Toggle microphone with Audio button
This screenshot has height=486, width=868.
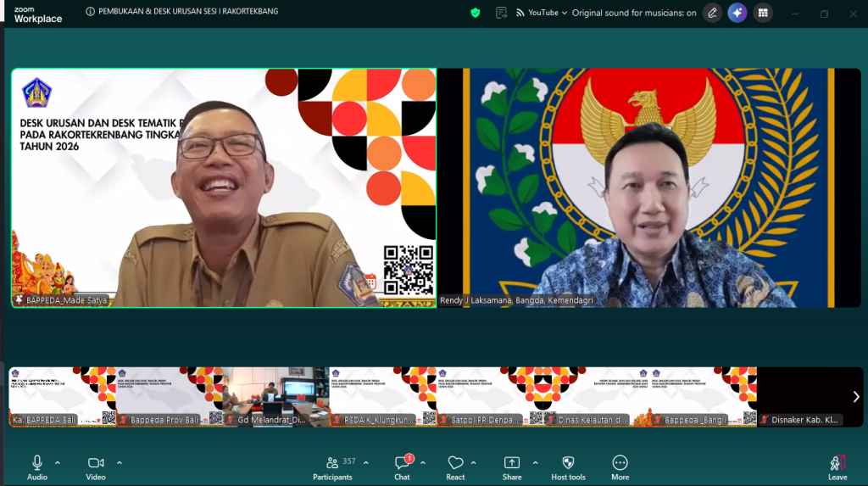37,468
